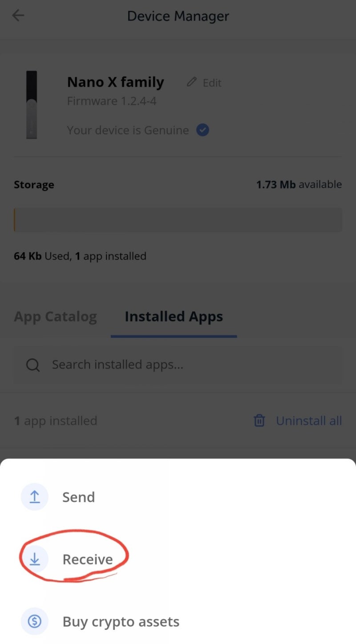Select Buy crypto assets option
The width and height of the screenshot is (356, 644).
click(178, 621)
